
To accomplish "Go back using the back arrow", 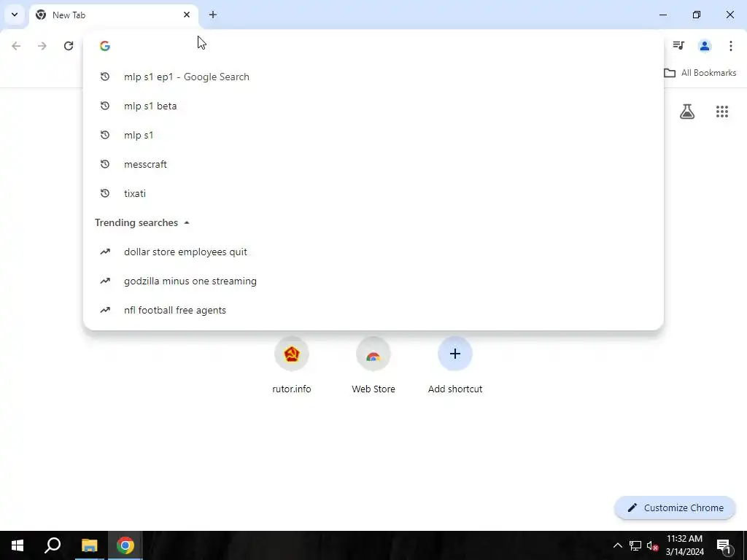I will (16, 46).
